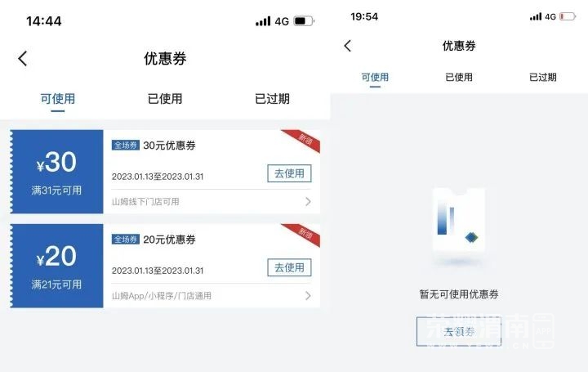Expand 山姆线下门店可用 details chevron

pos(308,202)
